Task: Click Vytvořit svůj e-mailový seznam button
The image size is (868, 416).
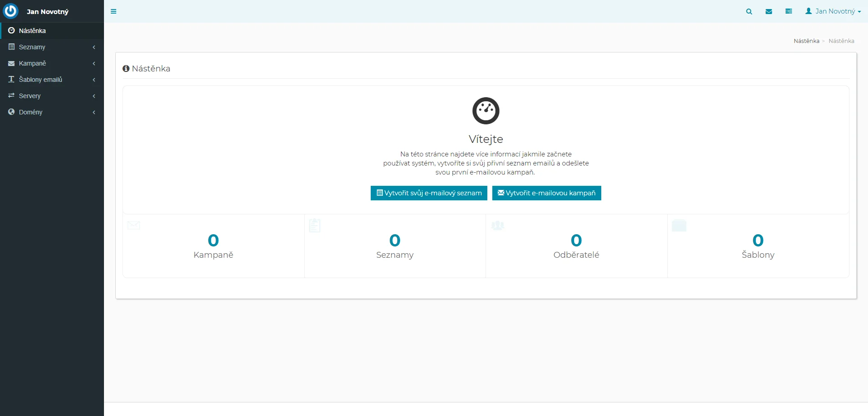Action: 429,193
